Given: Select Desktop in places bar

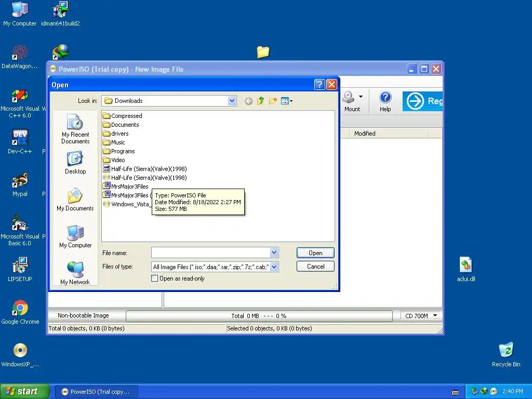Looking at the screenshot, I should [75, 163].
